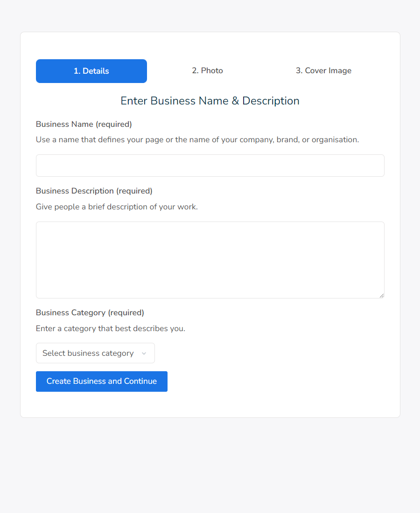Image resolution: width=420 pixels, height=513 pixels.
Task: Click the Business Name (required) label
Action: click(x=84, y=124)
